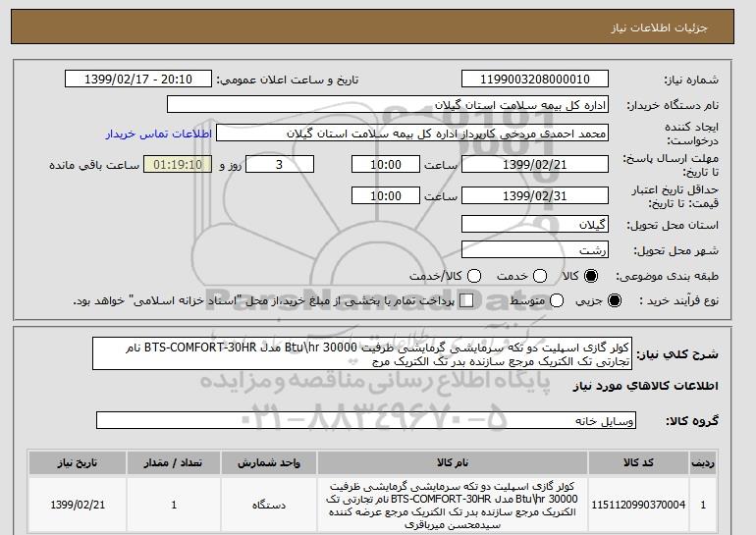Select the خدمت radio button
The height and width of the screenshot is (535, 756).
point(540,276)
